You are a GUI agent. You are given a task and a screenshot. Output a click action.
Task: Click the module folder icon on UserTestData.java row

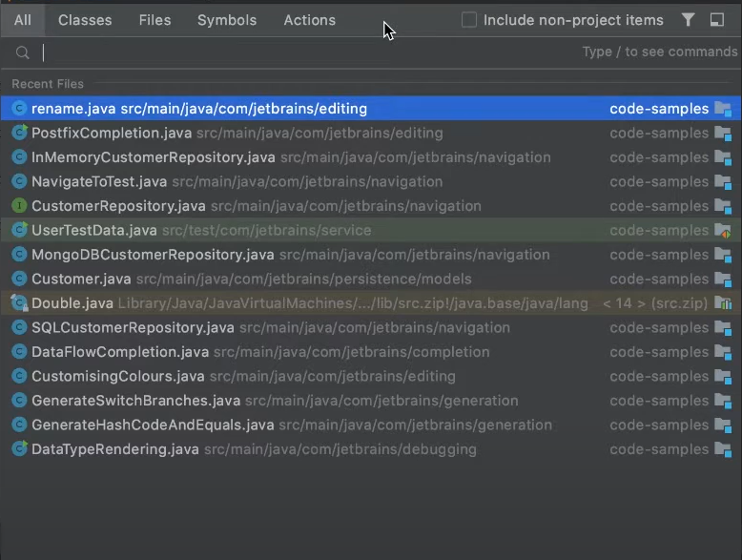click(x=723, y=231)
